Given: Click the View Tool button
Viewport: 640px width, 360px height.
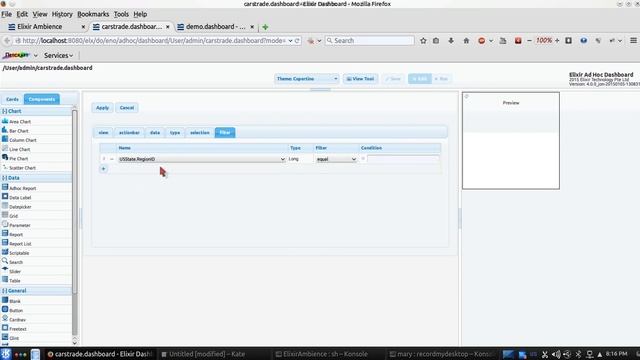Looking at the screenshot, I should coord(360,79).
